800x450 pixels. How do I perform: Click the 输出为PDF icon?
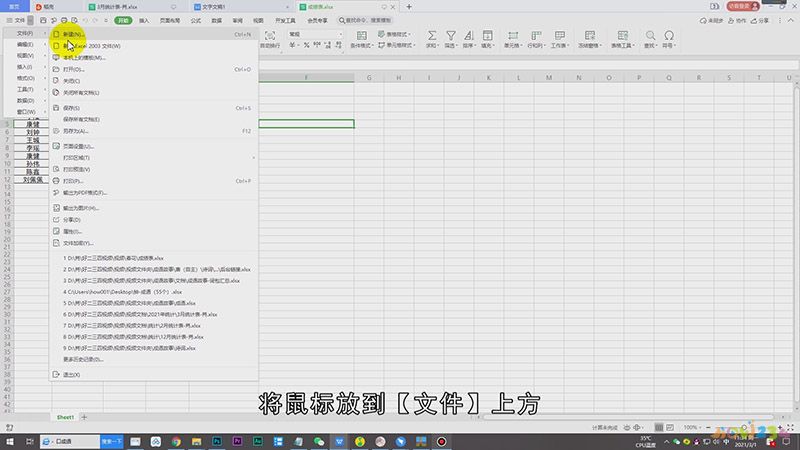coord(56,192)
